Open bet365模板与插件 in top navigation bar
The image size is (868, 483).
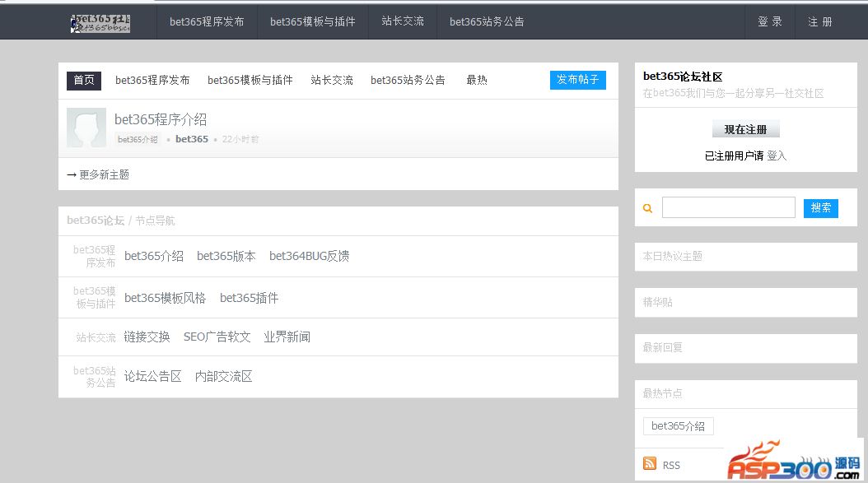coord(312,22)
